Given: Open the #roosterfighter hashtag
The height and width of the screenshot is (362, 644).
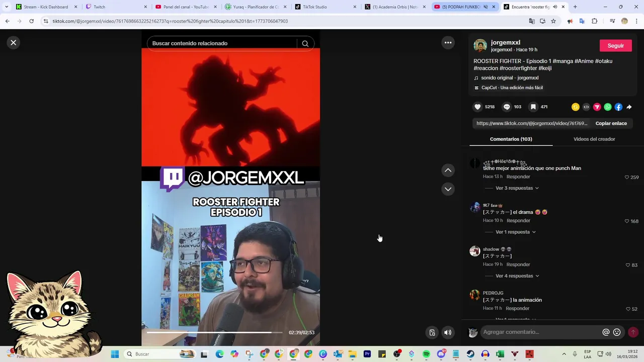Looking at the screenshot, I should coord(518,68).
